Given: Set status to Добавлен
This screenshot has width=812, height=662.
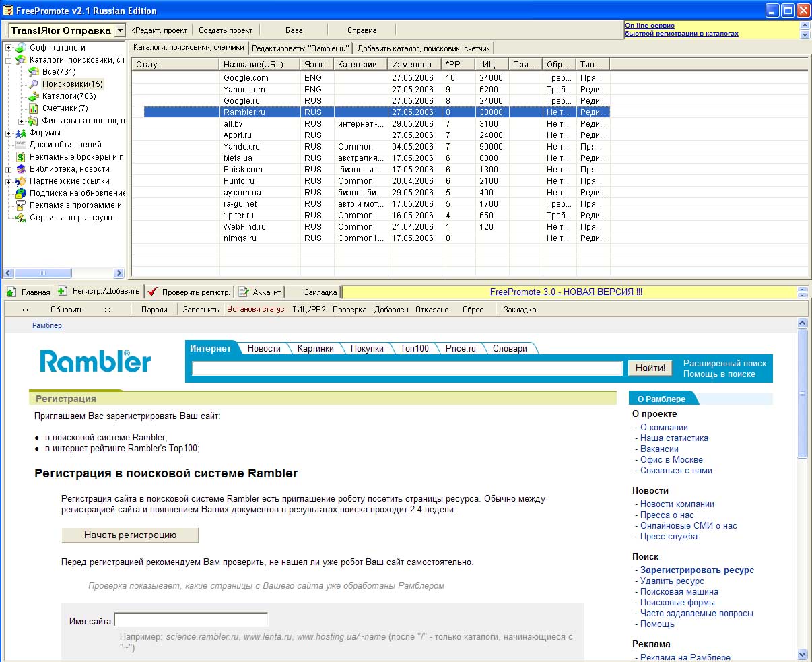Looking at the screenshot, I should [x=391, y=310].
